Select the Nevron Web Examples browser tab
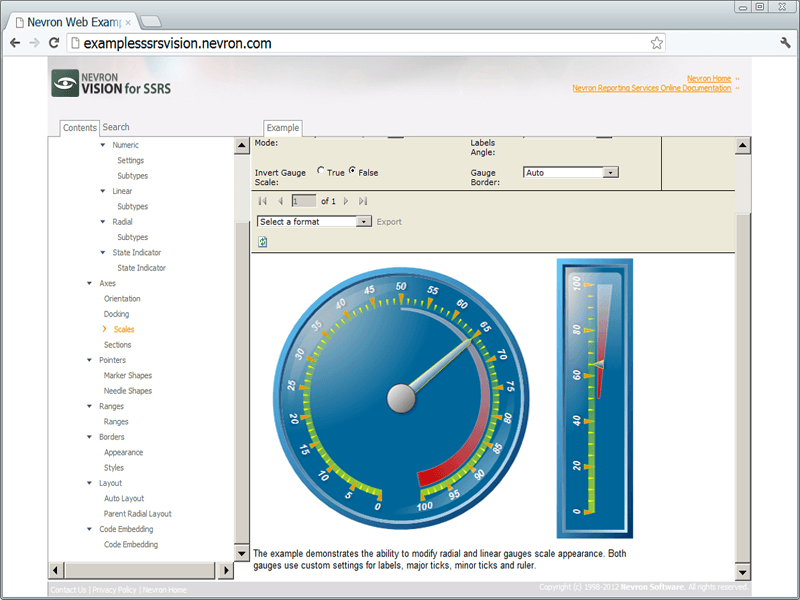The height and width of the screenshot is (600, 800). 74,22
